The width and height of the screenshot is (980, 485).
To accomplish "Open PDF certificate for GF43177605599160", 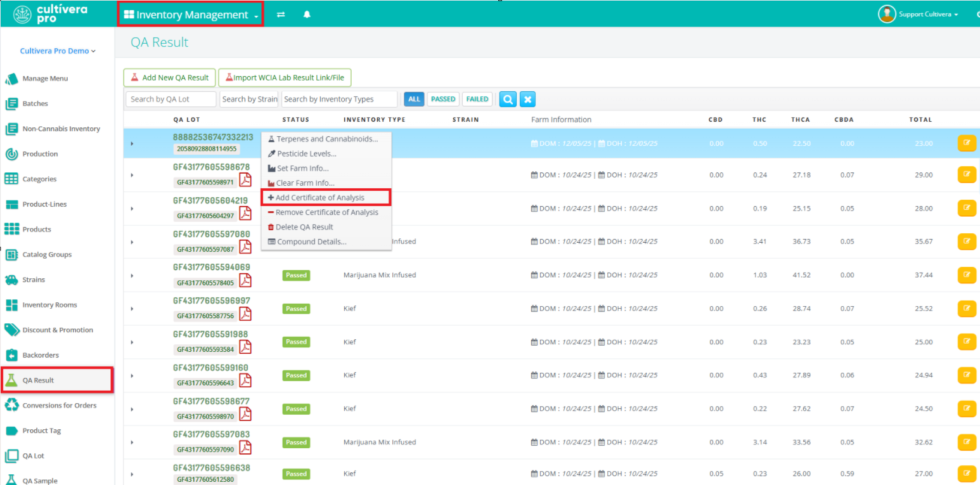I will click(x=245, y=380).
